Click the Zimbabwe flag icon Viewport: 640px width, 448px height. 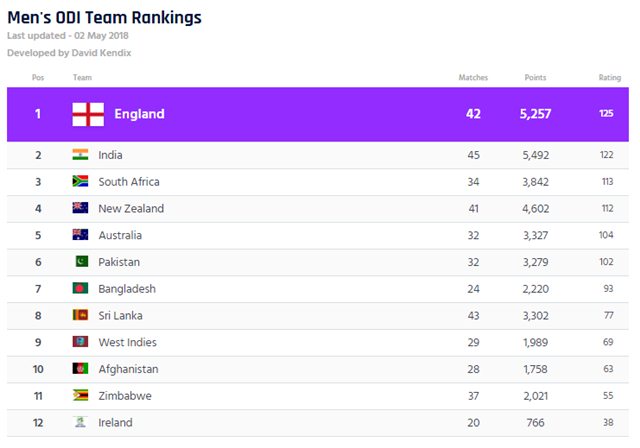80,395
